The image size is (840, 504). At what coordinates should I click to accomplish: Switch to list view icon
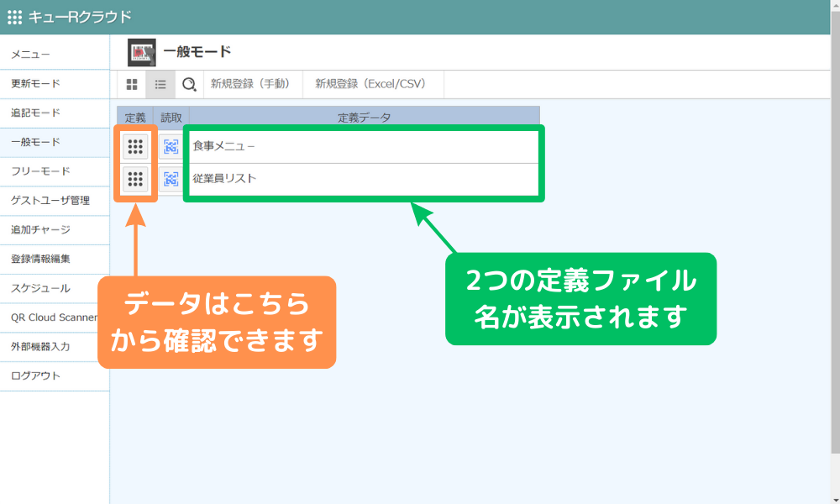click(160, 84)
